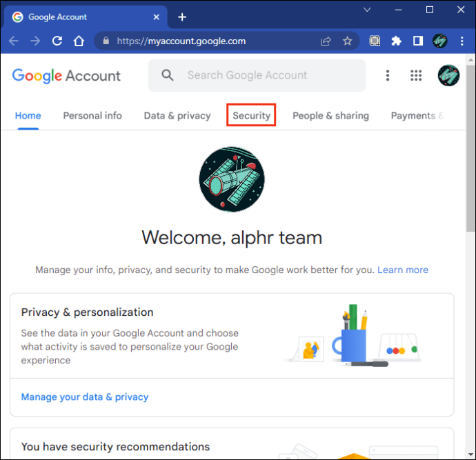Screen dimensions: 476x460
Task: Open security recommendations card heading
Action: (115, 447)
